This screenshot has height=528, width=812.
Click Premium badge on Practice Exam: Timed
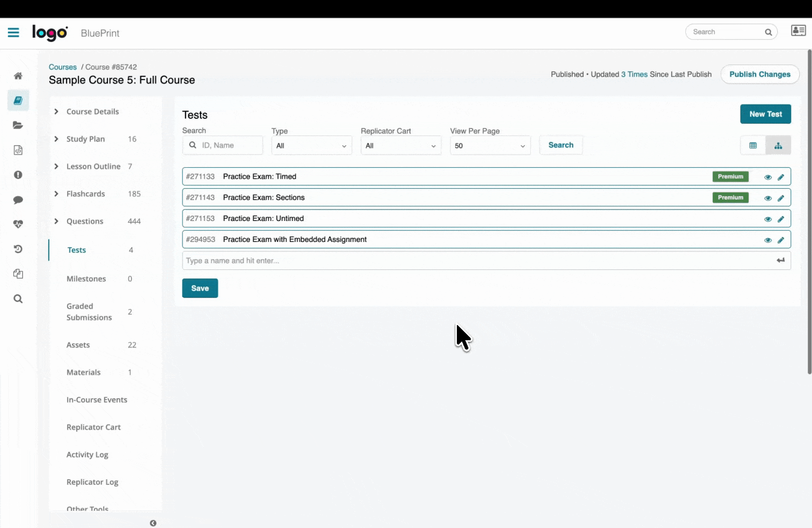pyautogui.click(x=730, y=176)
